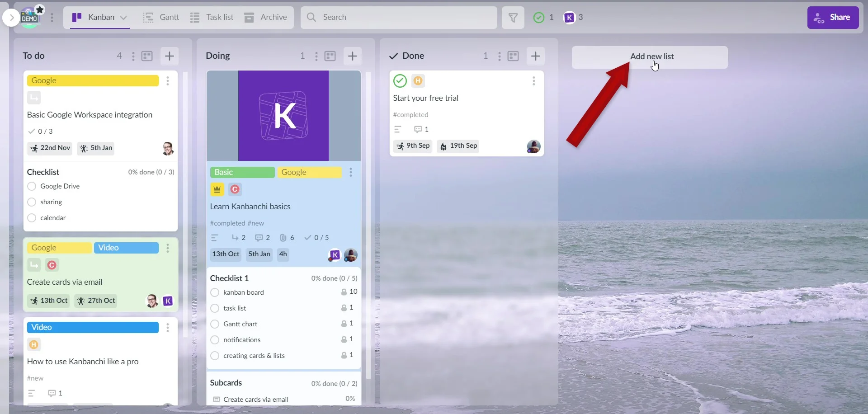This screenshot has height=414, width=868.
Task: Open menu of Create cards via email card
Action: 168,248
